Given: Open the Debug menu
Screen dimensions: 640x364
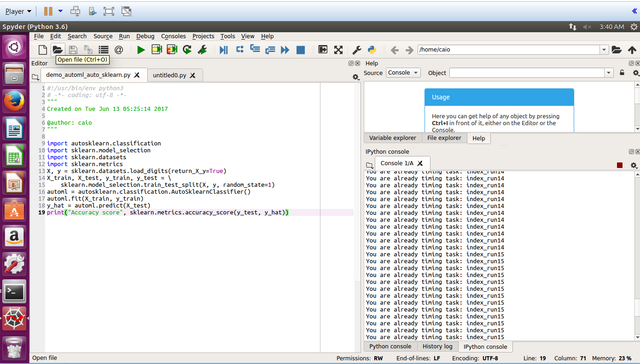Looking at the screenshot, I should [145, 36].
